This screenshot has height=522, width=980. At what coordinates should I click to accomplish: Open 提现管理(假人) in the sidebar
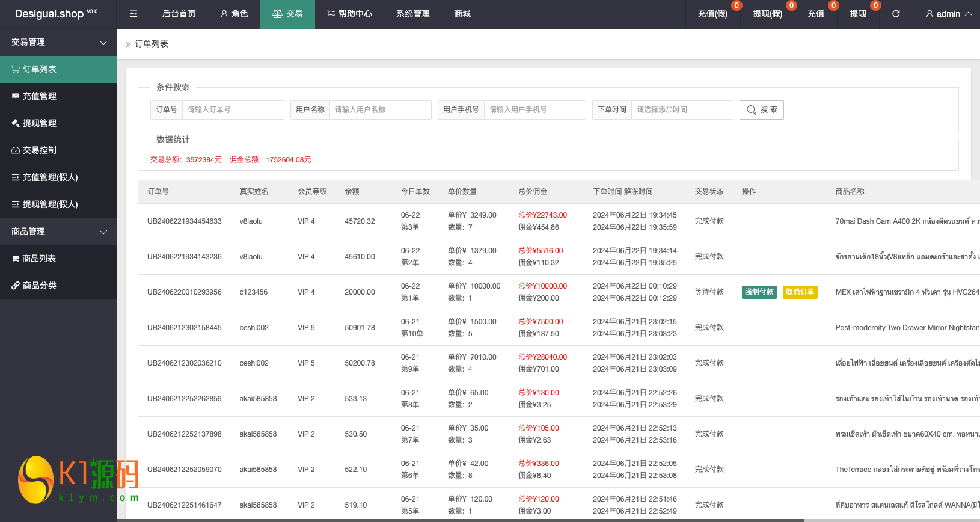[58, 204]
